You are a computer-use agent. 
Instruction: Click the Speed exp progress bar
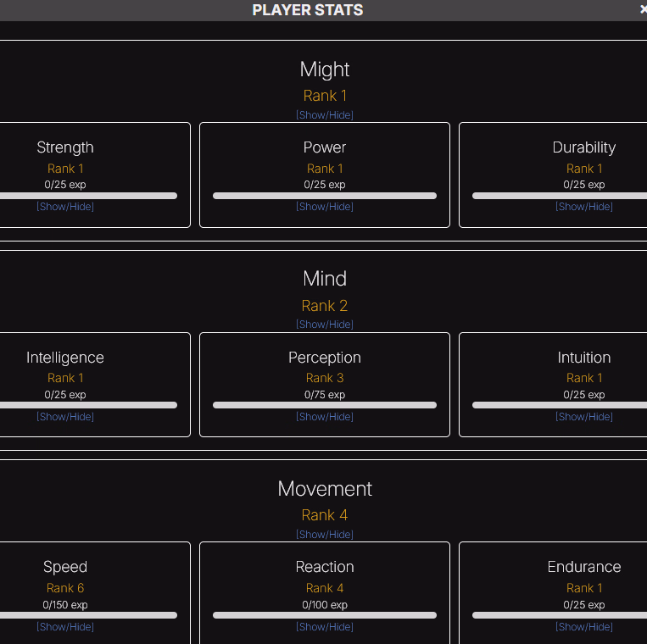tap(88, 615)
